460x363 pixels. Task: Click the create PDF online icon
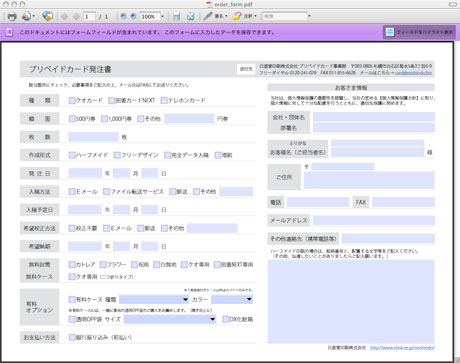26,16
